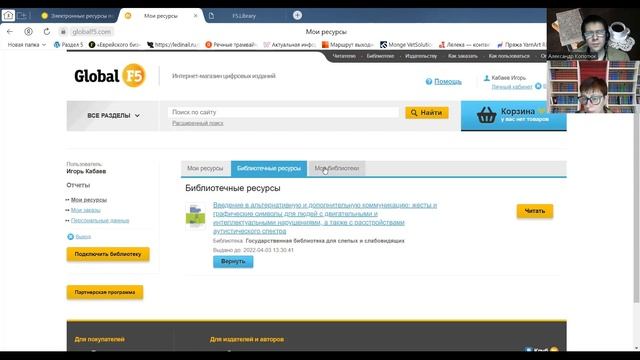Select the lower video participant thumbnail

[x=593, y=87]
